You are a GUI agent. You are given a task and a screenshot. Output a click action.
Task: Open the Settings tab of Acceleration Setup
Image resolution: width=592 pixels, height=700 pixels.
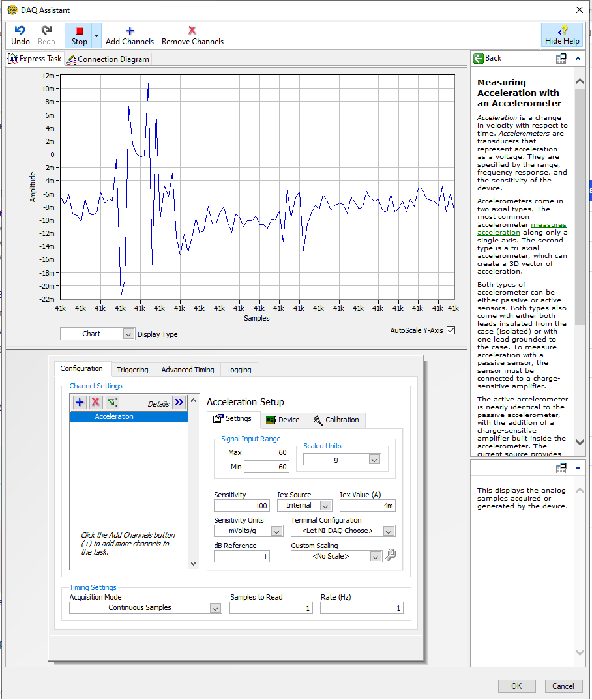(x=233, y=418)
